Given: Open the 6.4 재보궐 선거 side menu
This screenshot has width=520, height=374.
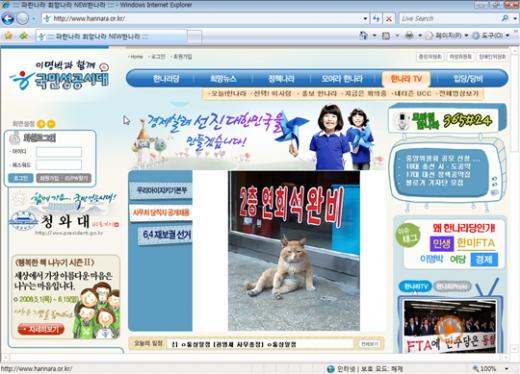Looking at the screenshot, I should 166,235.
